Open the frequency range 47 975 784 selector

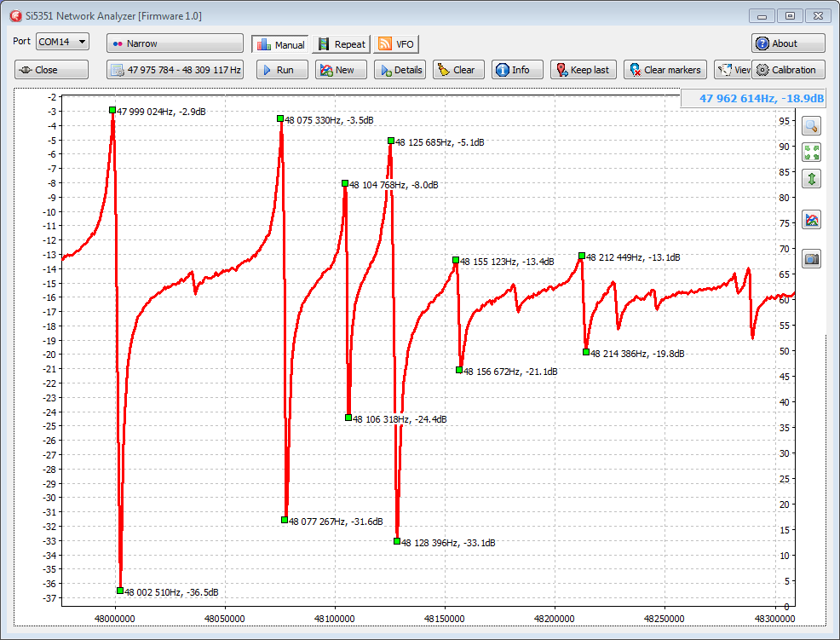175,70
